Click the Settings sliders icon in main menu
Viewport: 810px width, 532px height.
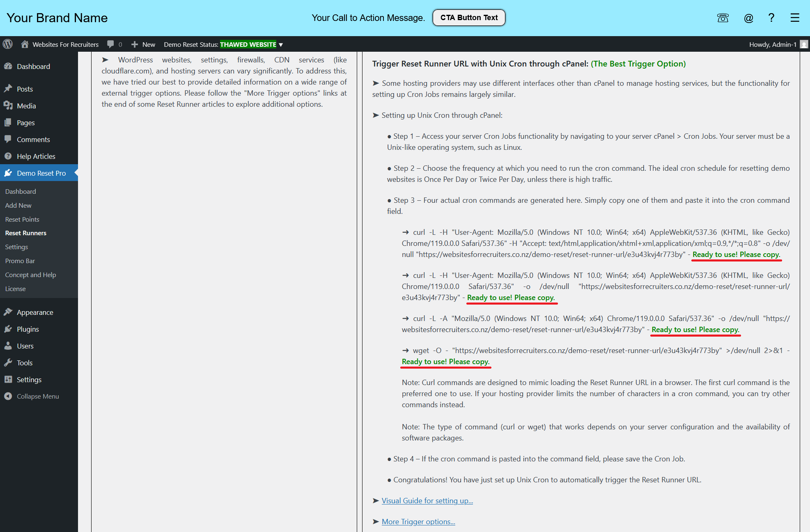click(8, 379)
